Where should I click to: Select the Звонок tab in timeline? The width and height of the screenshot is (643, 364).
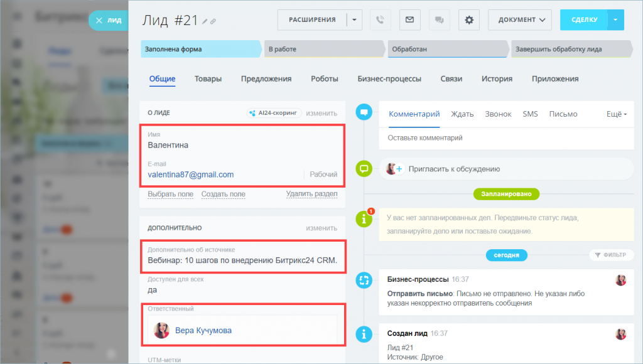[498, 114]
